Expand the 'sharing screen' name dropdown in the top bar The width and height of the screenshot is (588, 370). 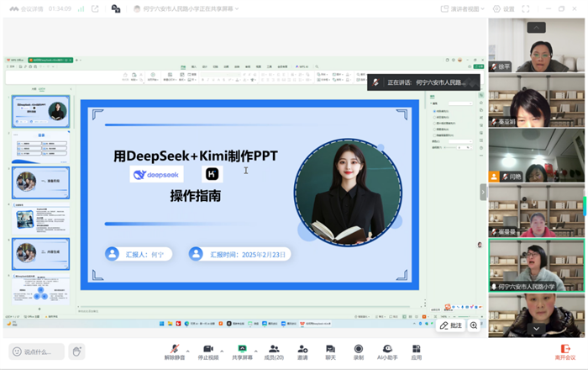pos(237,8)
